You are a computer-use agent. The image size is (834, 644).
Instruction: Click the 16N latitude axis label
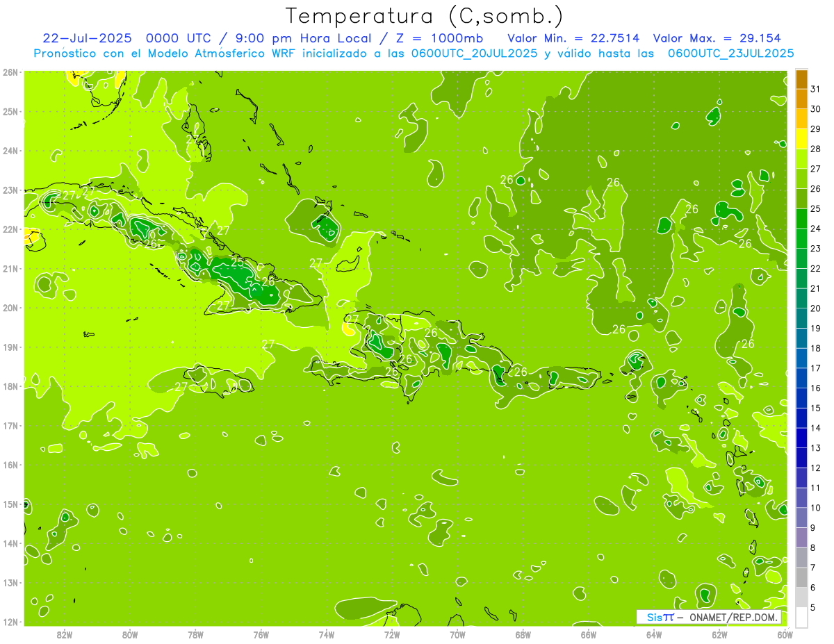[x=10, y=465]
